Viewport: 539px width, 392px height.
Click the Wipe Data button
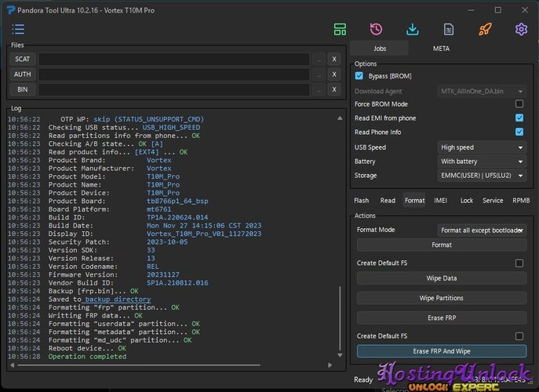click(442, 278)
